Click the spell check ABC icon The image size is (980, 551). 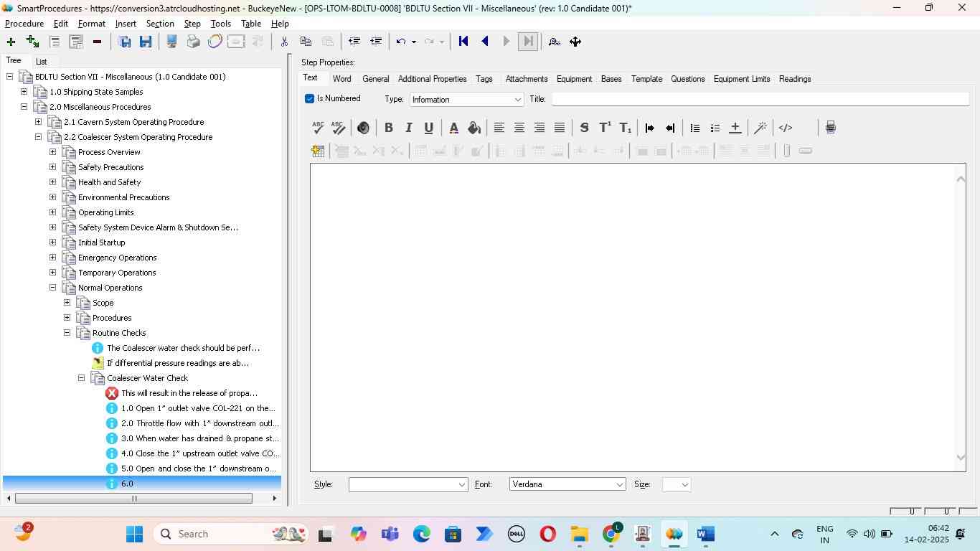319,128
